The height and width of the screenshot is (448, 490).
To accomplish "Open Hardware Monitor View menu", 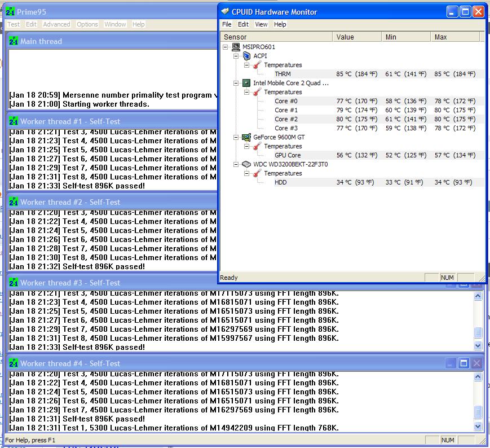I will pyautogui.click(x=261, y=24).
